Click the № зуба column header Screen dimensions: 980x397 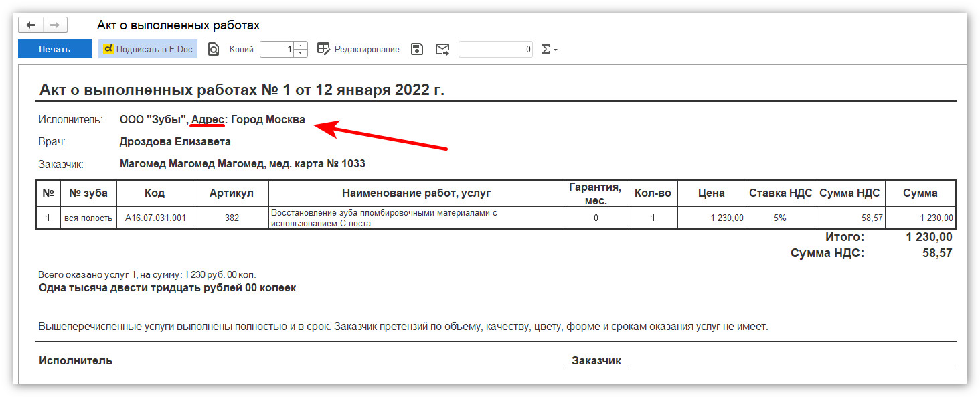[x=88, y=193]
